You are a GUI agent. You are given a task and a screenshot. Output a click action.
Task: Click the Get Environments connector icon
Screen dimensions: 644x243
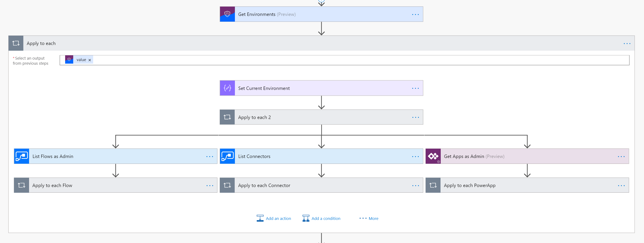pos(227,14)
